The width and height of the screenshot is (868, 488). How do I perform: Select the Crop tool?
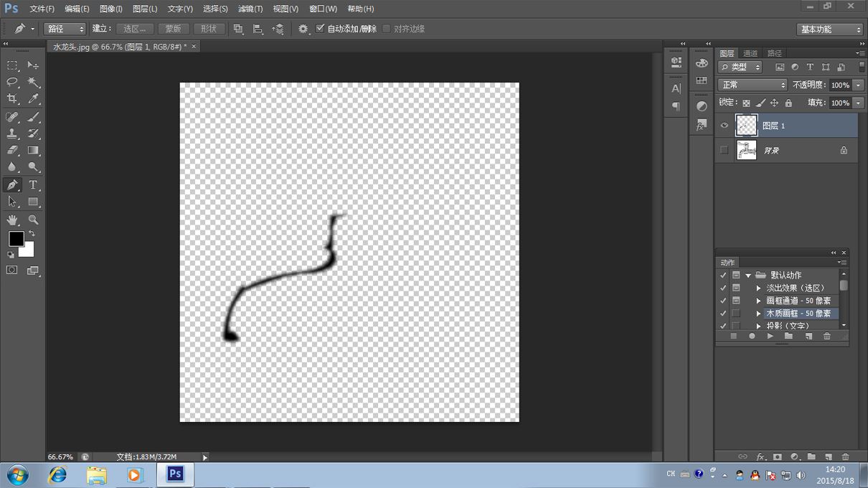pyautogui.click(x=12, y=99)
